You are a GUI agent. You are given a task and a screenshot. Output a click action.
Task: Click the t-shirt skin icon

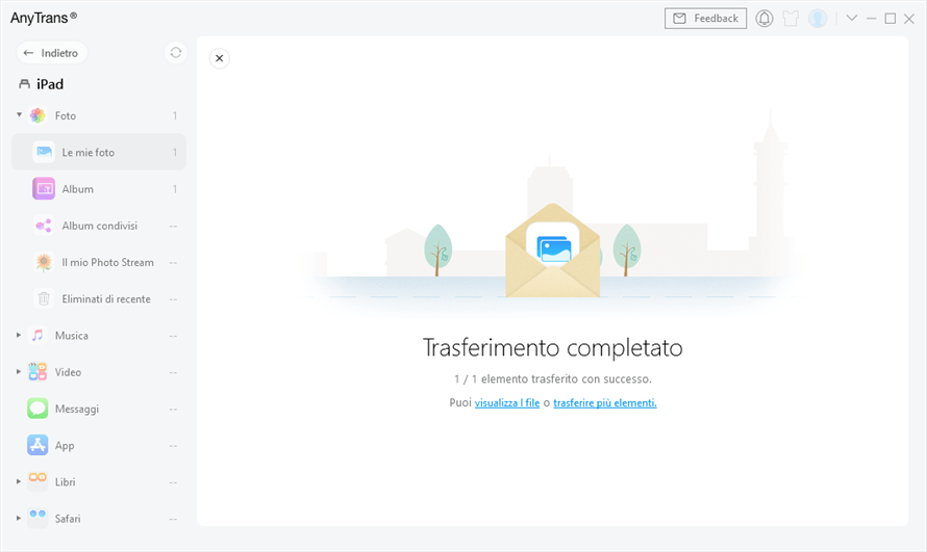click(791, 18)
